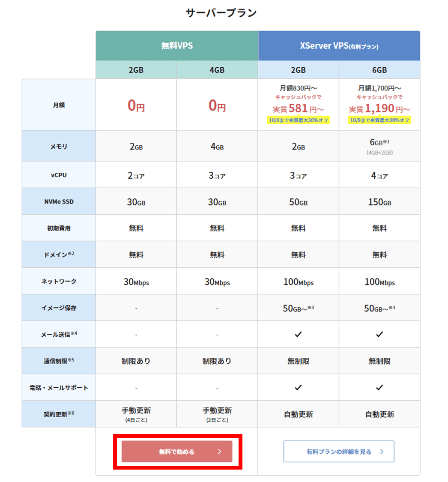Click the 契約更新 row label

(59, 414)
